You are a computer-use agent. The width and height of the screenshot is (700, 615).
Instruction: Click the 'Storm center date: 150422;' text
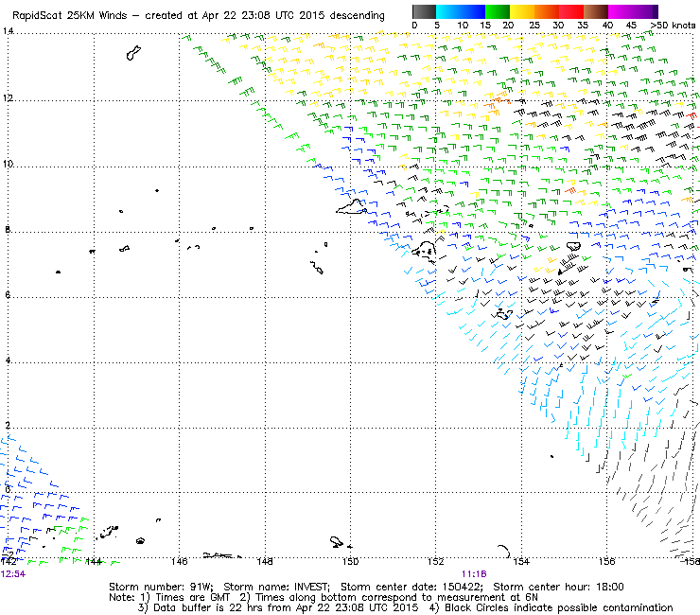(411, 587)
